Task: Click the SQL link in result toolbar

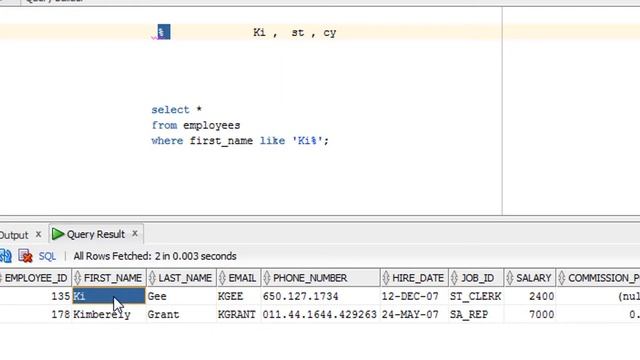Action: [x=47, y=256]
